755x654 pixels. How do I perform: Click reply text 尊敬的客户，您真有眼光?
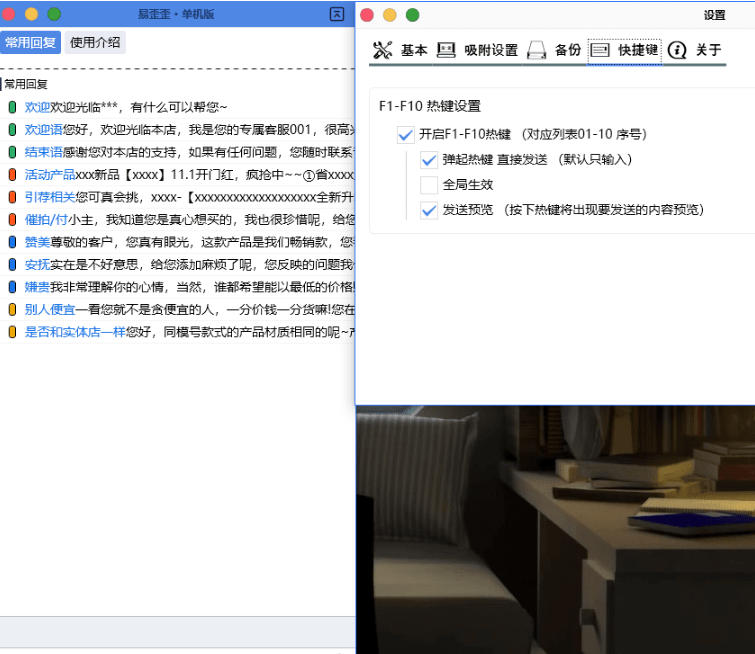click(119, 242)
